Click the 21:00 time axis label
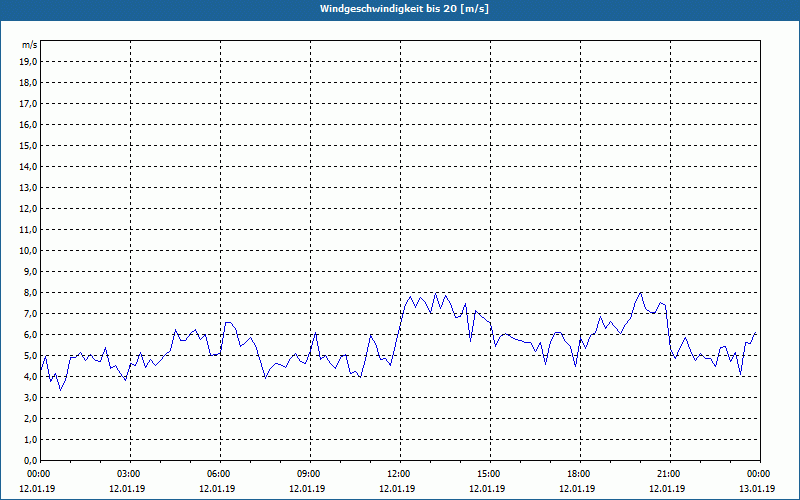The height and width of the screenshot is (500, 800). tap(670, 474)
